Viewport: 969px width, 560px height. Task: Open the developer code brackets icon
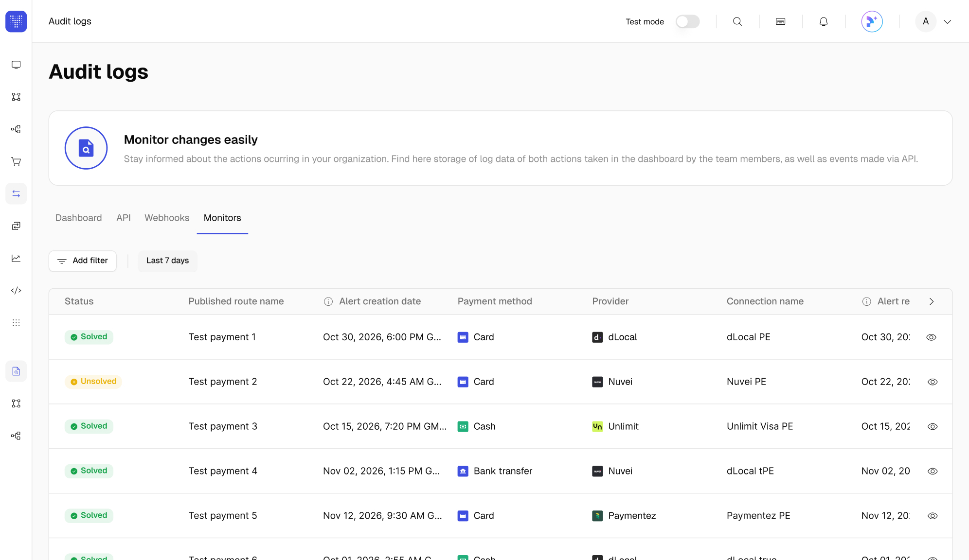(16, 290)
